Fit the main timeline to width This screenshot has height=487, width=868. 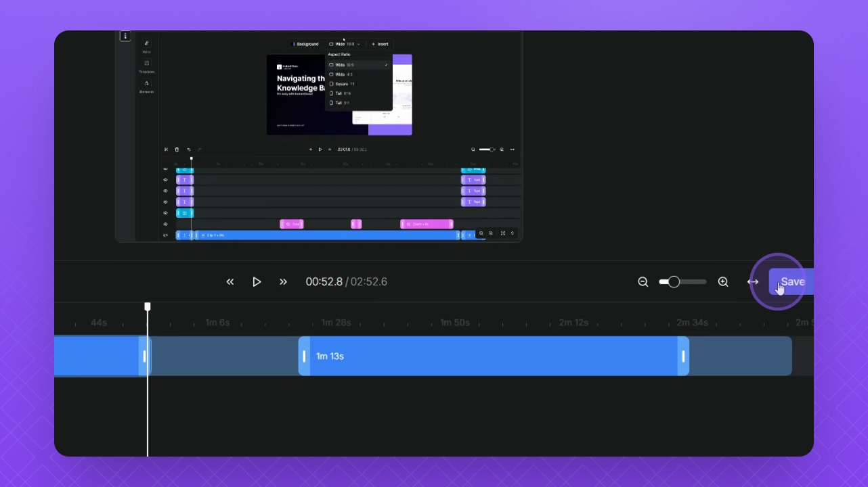pyautogui.click(x=753, y=282)
